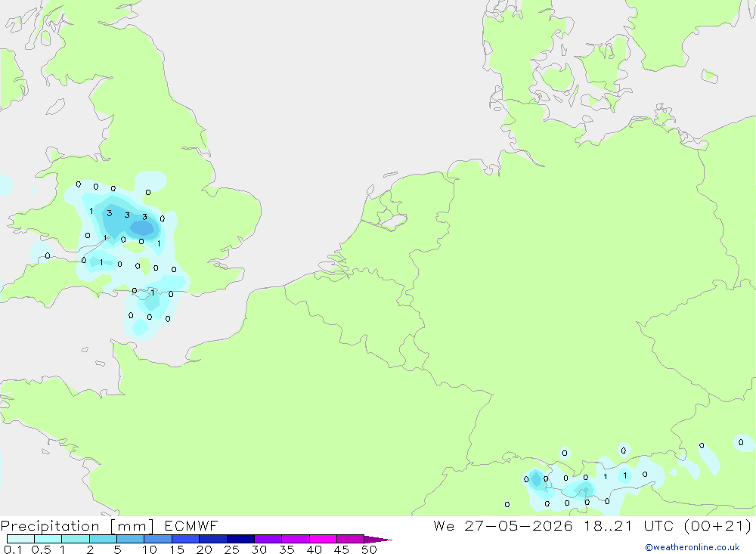Select the 1–2 mm legend swatch
This screenshot has width=756, height=554.
click(x=76, y=539)
